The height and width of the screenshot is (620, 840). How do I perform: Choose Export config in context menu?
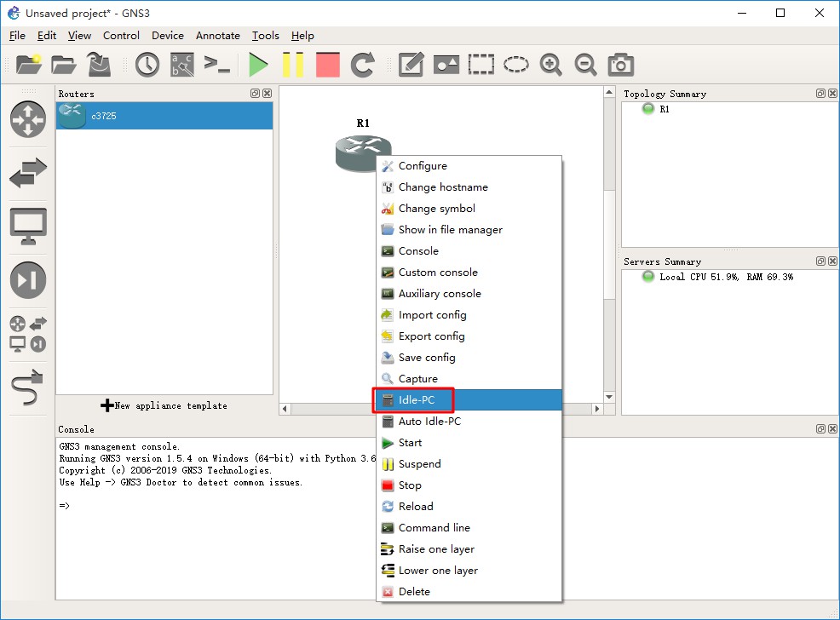pos(469,336)
